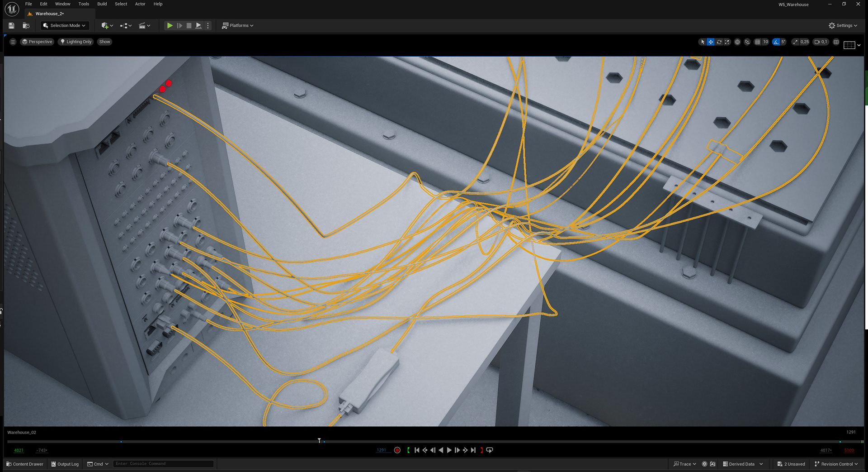Open the Selection Mode dropdown
This screenshot has width=868, height=472.
[64, 26]
